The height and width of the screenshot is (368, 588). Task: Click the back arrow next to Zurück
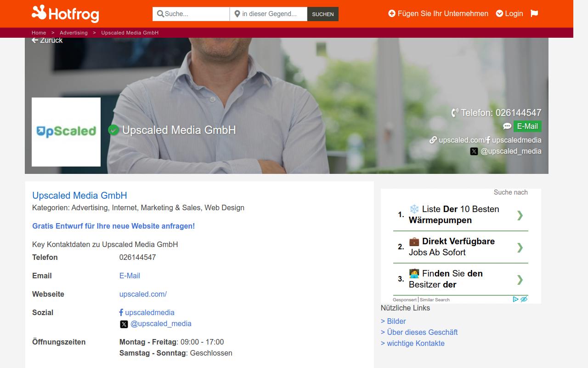point(35,40)
